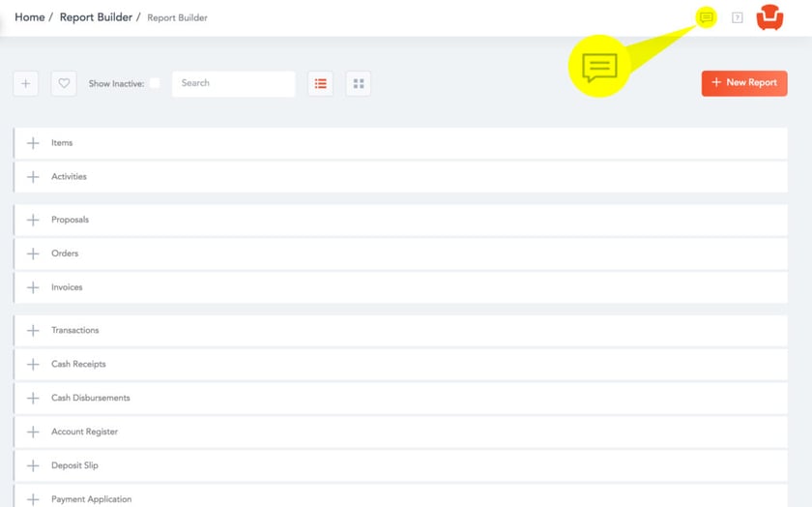Open the Invoices report row

67,287
